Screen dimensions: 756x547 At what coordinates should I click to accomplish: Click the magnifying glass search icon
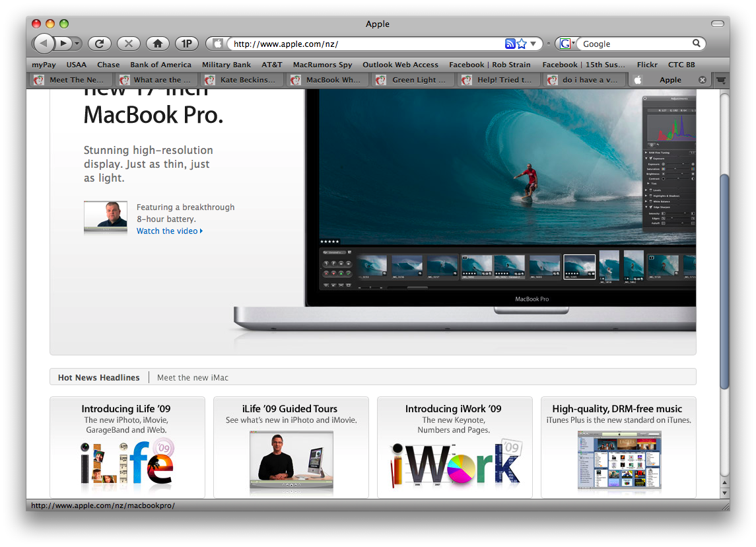coord(696,44)
